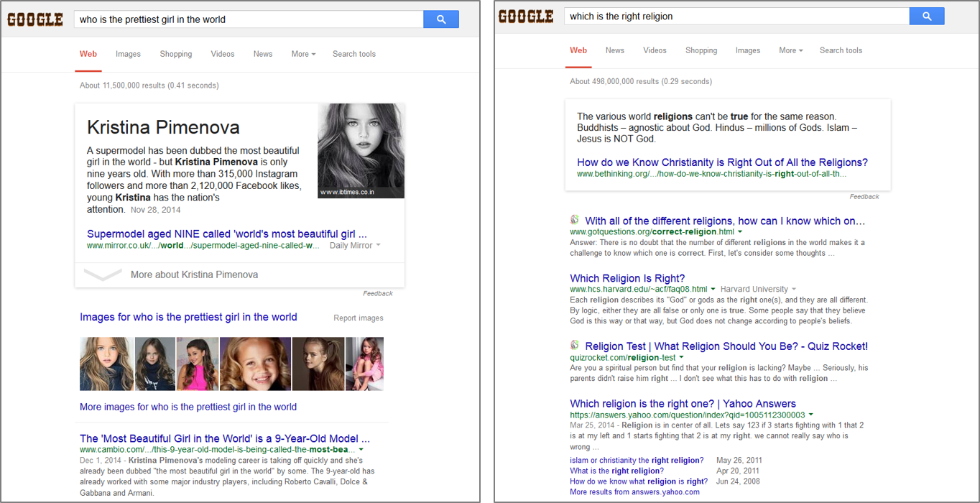
Task: Open dropdown arrow next to quizrocket.com URL
Action: [x=681, y=358]
